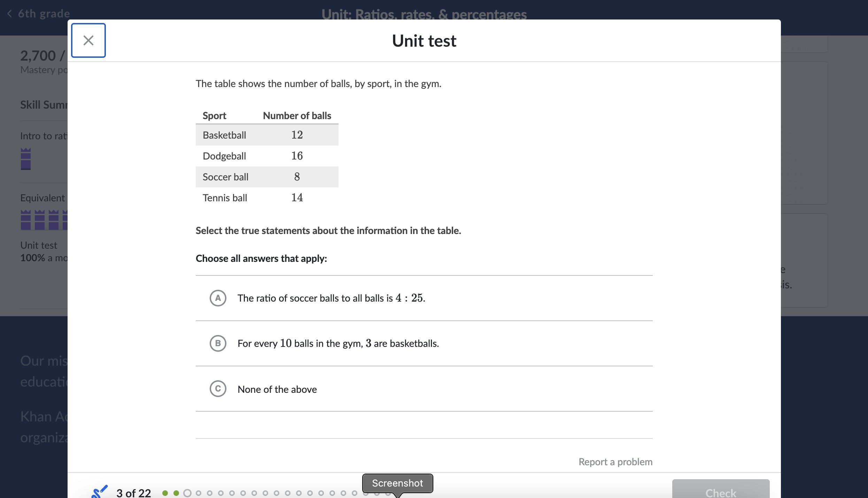Click the Unit: Ratios, rates, & percentages heading
868x498 pixels.
pyautogui.click(x=424, y=15)
